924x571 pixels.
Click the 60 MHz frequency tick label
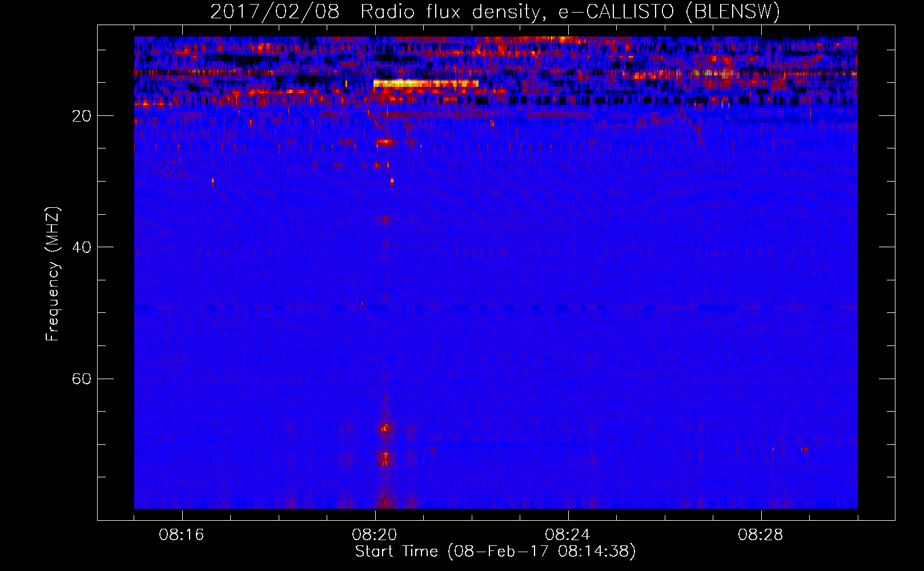point(82,379)
